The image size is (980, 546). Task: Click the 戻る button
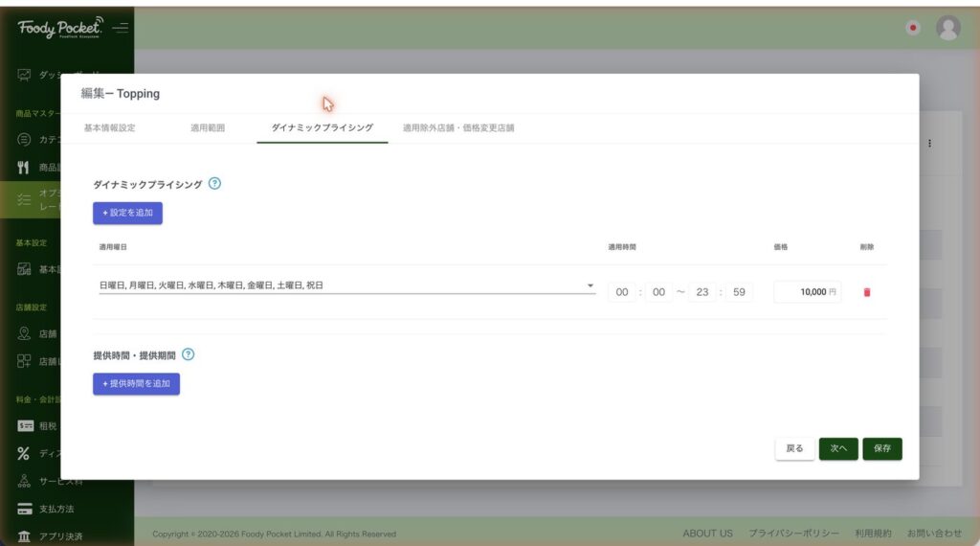tap(794, 448)
